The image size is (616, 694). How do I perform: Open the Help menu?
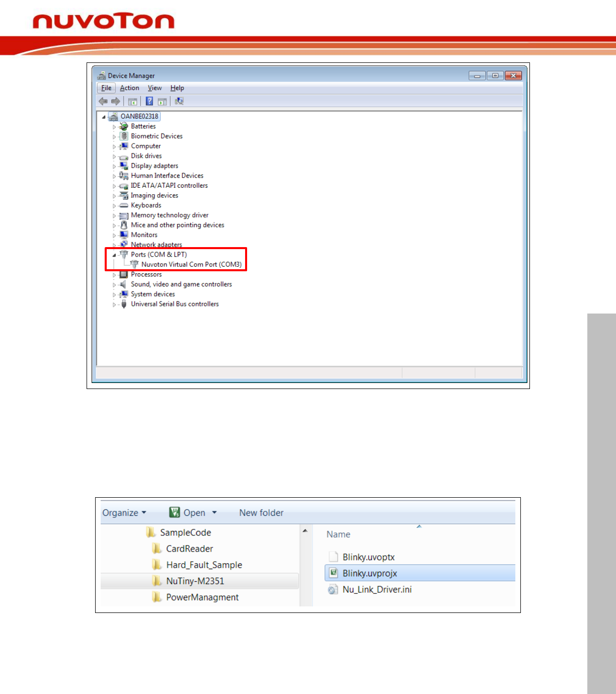(177, 88)
